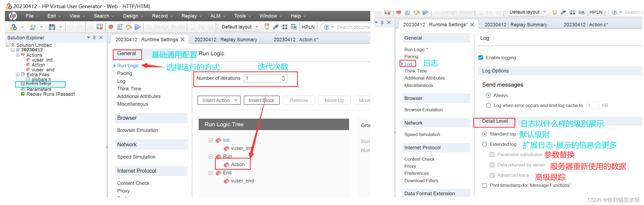Click the four-squares layout icon in toolbar
This screenshot has height=205, width=644.
click(285, 27)
